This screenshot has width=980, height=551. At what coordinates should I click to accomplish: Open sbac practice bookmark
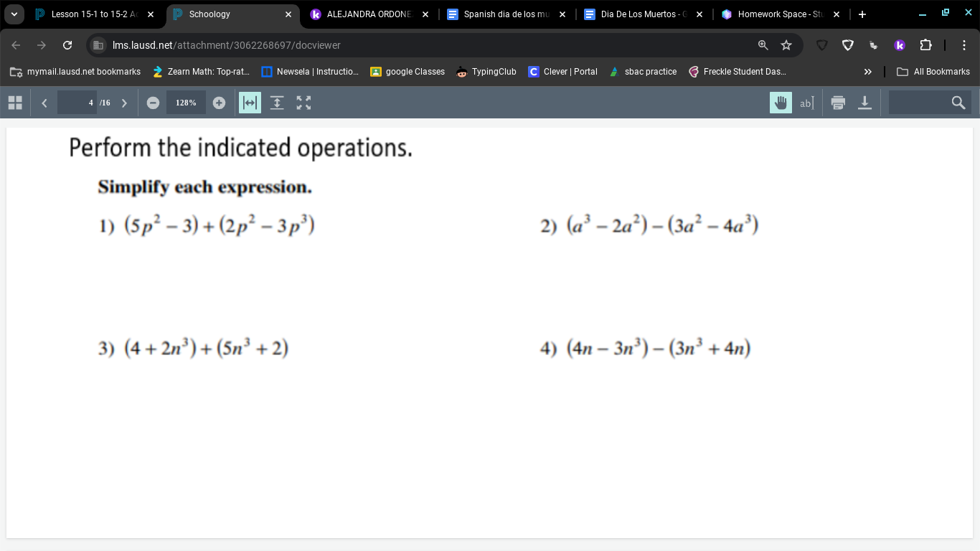tap(643, 72)
